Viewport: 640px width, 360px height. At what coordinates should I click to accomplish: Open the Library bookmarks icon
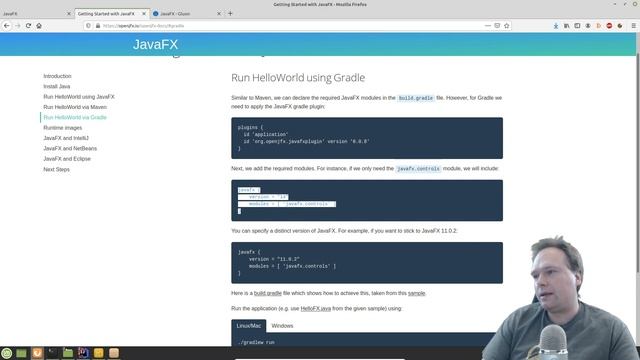567,26
